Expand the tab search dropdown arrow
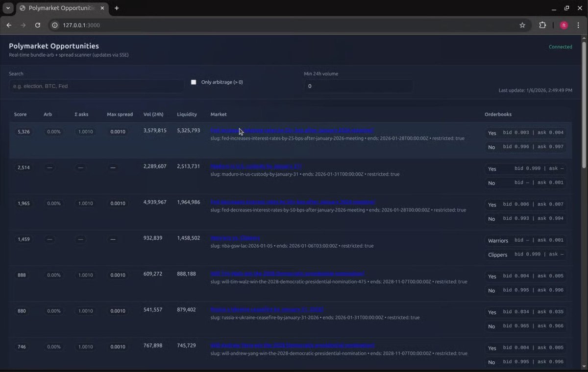Image resolution: width=588 pixels, height=372 pixels. click(x=8, y=8)
